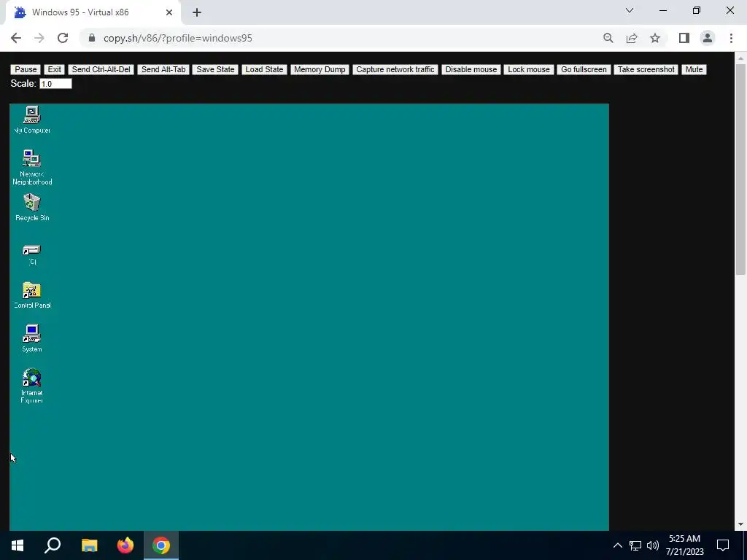Open Chrome profile icon
This screenshot has width=747, height=560.
(x=708, y=38)
